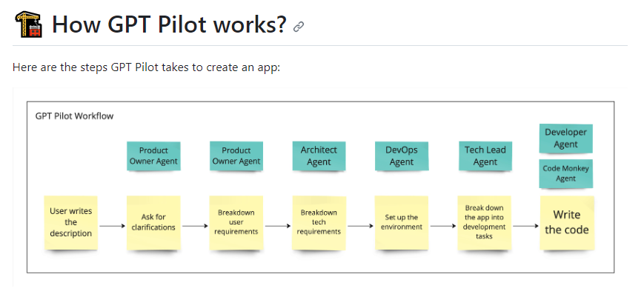
Task: Click the "User writes the description" sticky note
Action: click(70, 223)
